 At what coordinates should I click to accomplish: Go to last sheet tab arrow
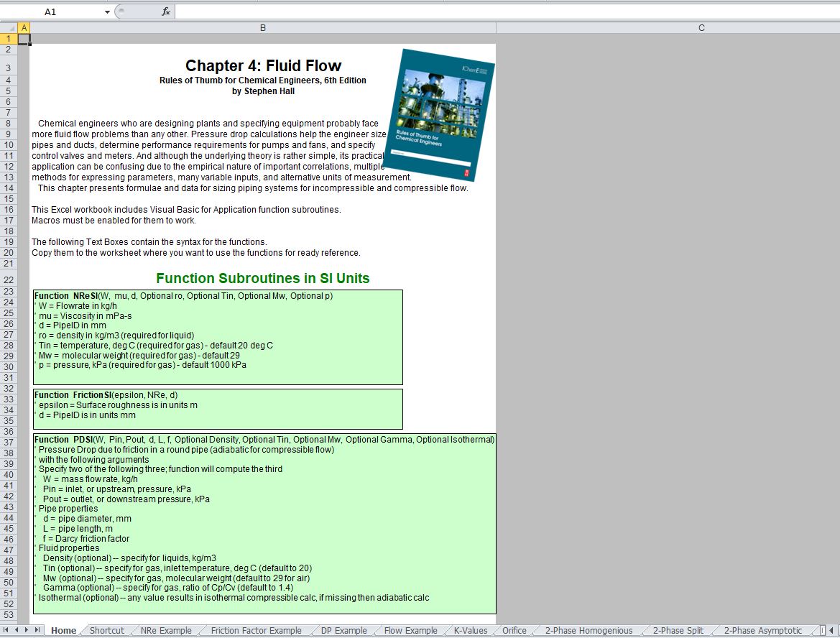pyautogui.click(x=37, y=630)
